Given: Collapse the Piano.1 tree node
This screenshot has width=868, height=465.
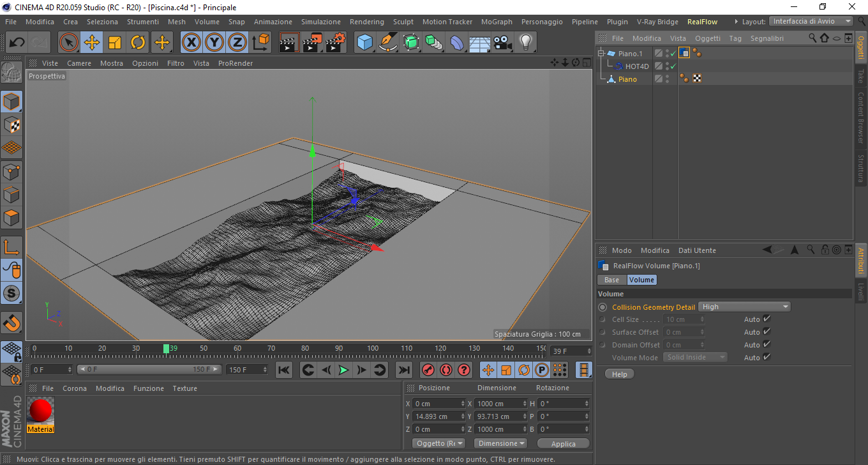Looking at the screenshot, I should 601,54.
